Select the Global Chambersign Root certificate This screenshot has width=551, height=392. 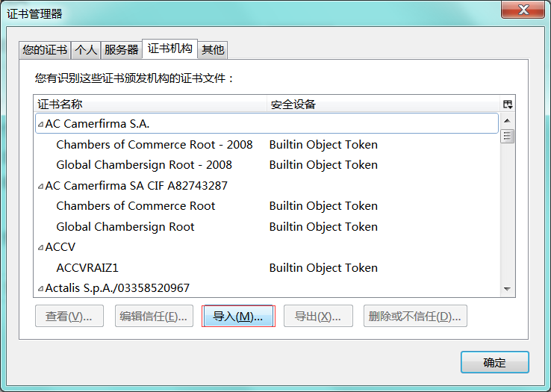coord(125,227)
